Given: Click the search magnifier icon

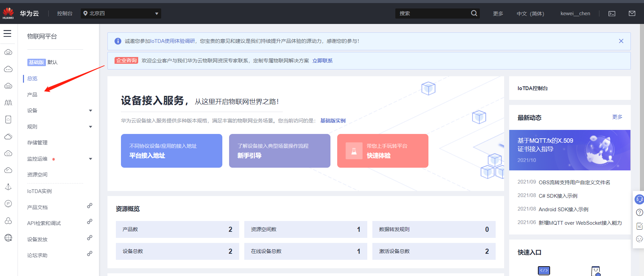Looking at the screenshot, I should pos(474,13).
